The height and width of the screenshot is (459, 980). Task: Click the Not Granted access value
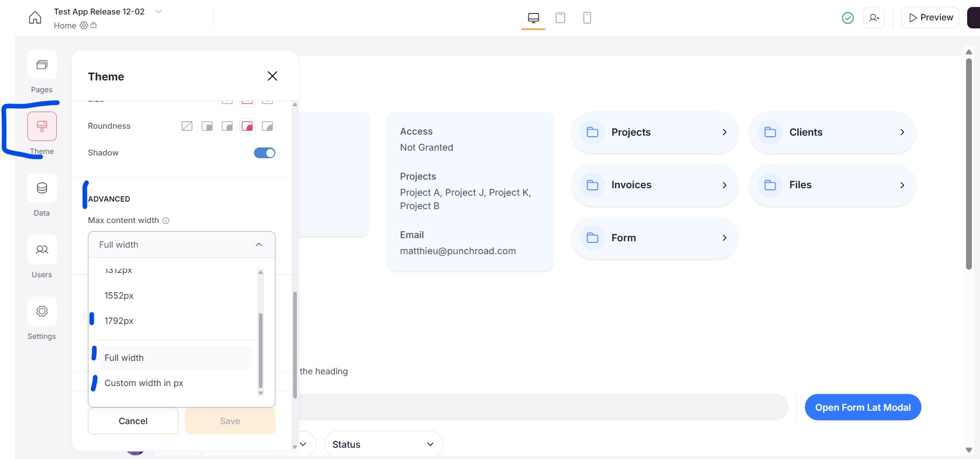click(x=427, y=147)
